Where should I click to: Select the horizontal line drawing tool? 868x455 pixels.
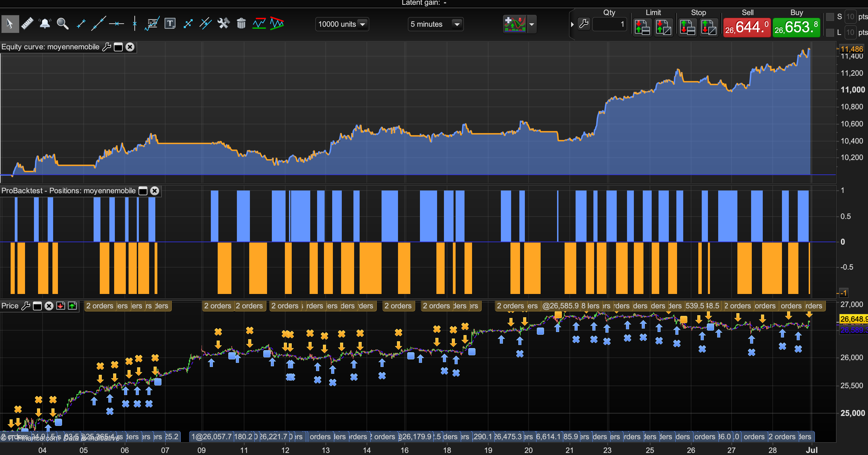pyautogui.click(x=116, y=24)
